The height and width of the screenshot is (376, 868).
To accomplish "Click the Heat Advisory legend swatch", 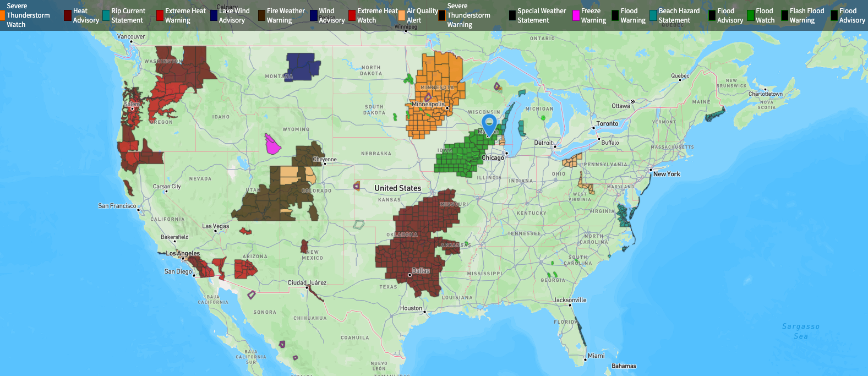I will click(68, 15).
